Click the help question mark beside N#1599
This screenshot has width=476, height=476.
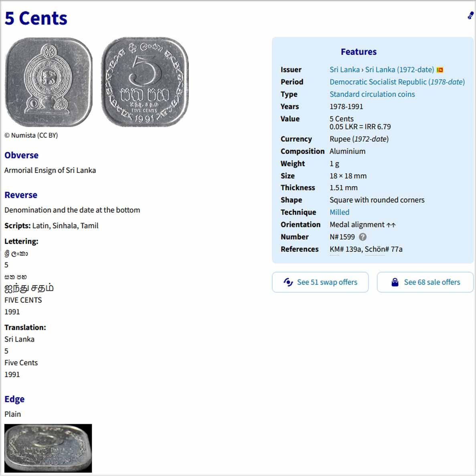363,237
